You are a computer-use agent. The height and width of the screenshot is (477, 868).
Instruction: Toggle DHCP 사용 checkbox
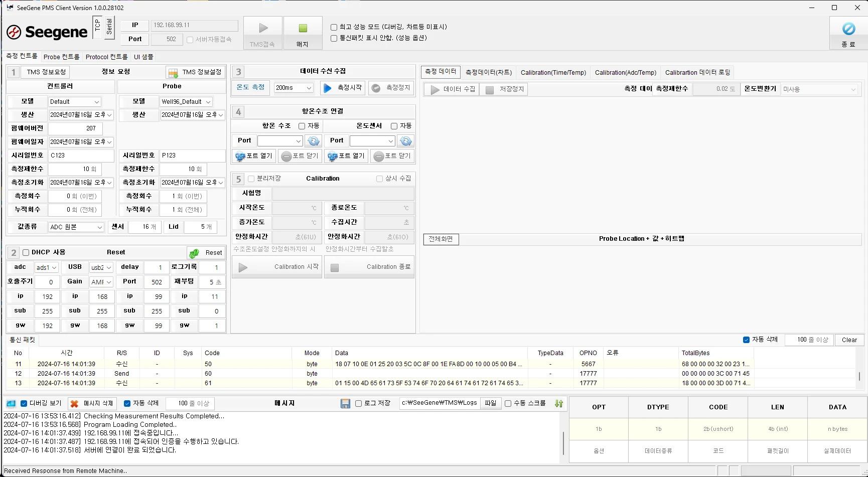[x=26, y=252]
